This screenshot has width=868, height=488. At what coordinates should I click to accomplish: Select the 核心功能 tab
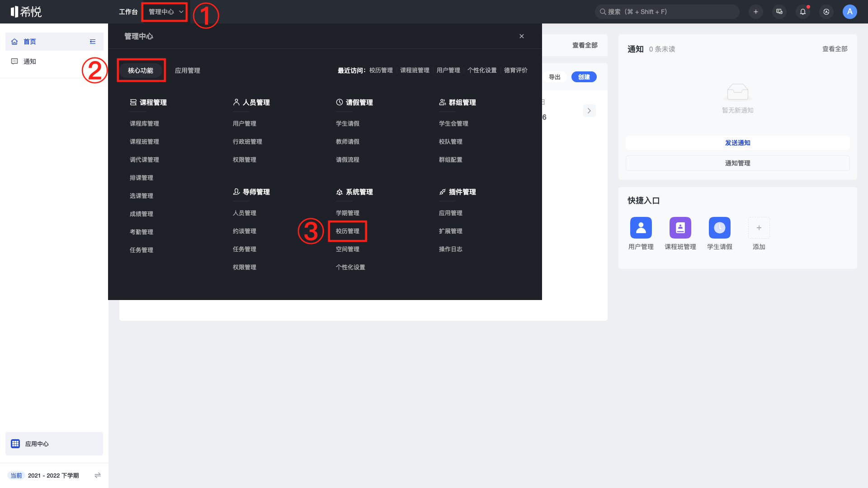[141, 70]
